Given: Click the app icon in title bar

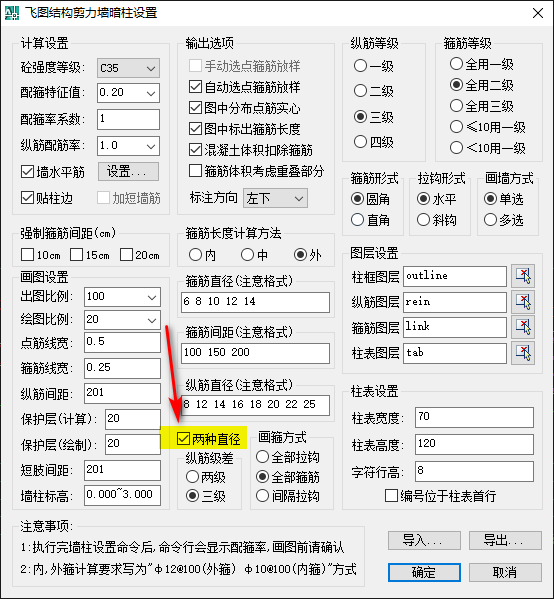Looking at the screenshot, I should 11,12.
